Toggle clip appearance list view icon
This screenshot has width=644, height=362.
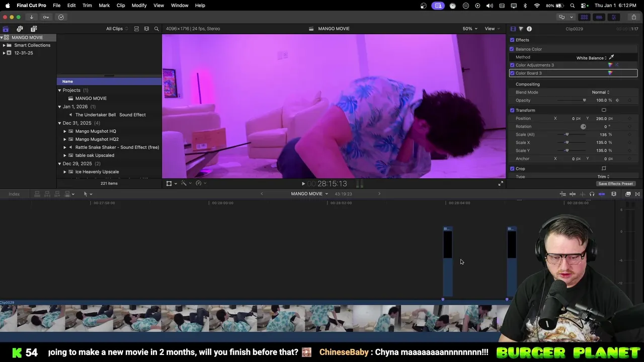point(136,29)
